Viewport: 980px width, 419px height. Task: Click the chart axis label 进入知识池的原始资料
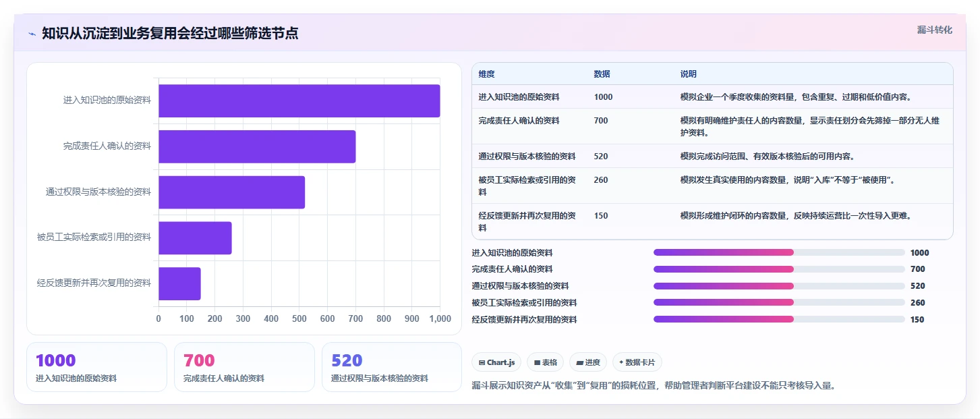pyautogui.click(x=107, y=101)
